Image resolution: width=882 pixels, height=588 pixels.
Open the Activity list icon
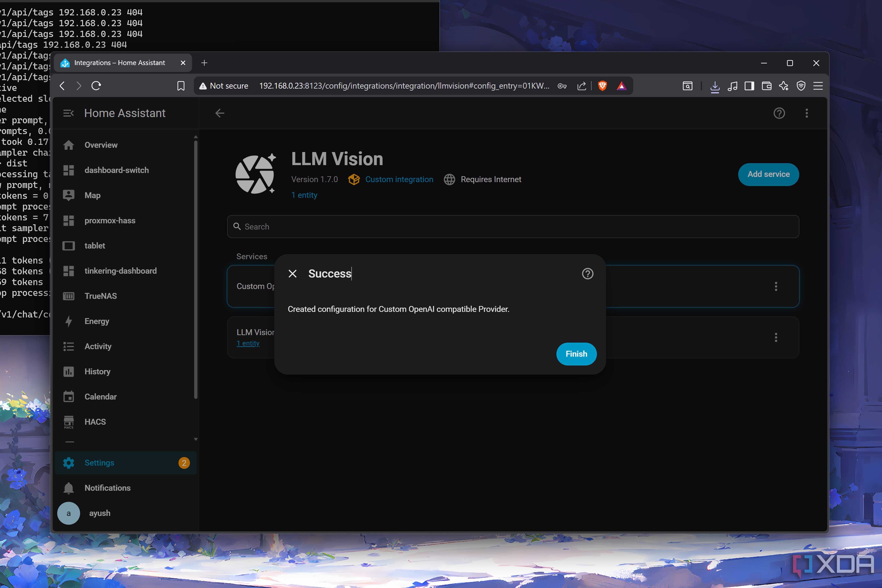[x=69, y=346]
